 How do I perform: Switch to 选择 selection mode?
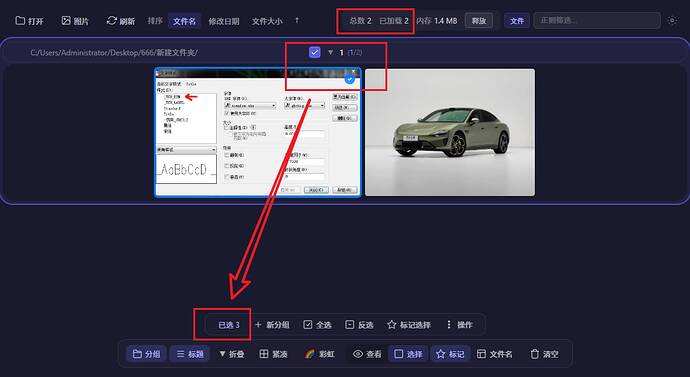point(408,354)
